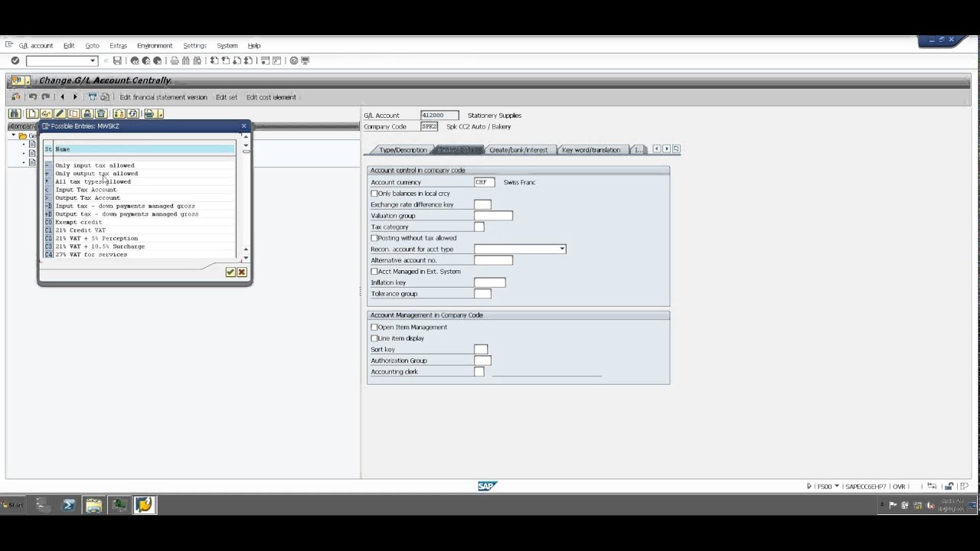Show previous tabs with the left tab arrow
The image size is (980, 551).
tap(657, 148)
